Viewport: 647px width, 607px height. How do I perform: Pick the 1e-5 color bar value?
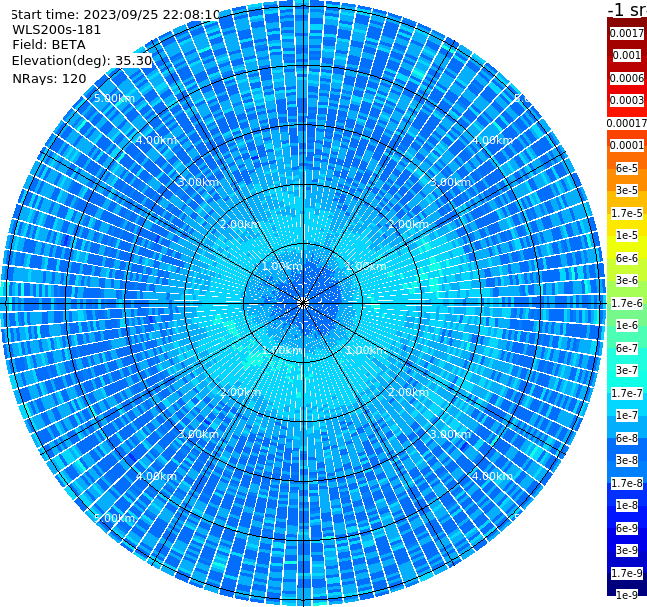point(627,235)
